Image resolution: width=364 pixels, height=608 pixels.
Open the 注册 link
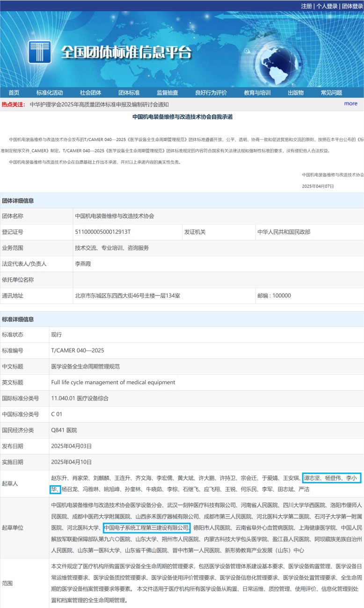pos(306,6)
